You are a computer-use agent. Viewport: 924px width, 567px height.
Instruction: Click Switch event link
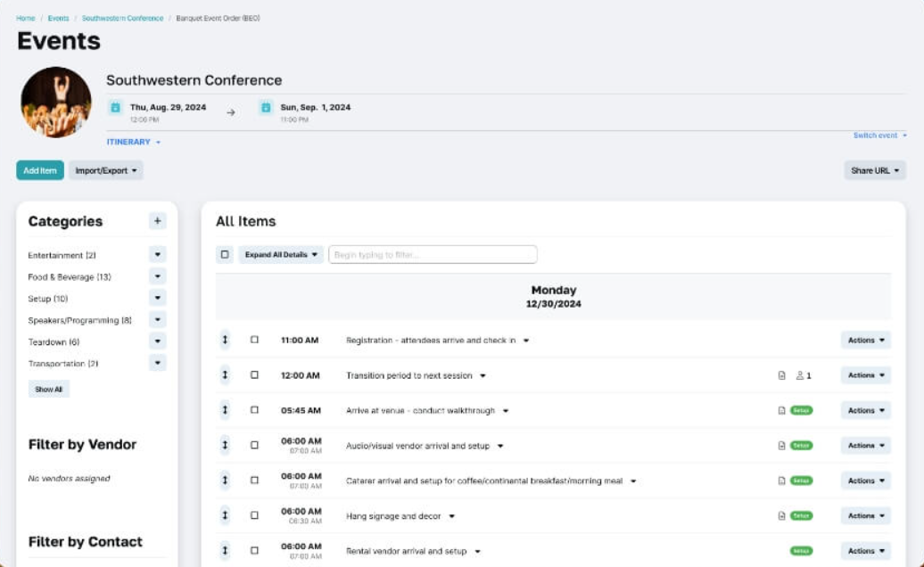(x=879, y=136)
